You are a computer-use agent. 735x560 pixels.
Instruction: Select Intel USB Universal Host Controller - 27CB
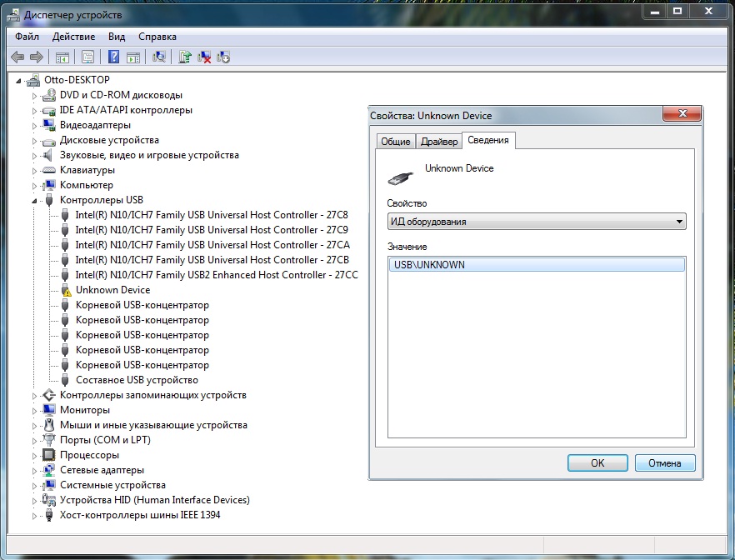pyautogui.click(x=212, y=260)
